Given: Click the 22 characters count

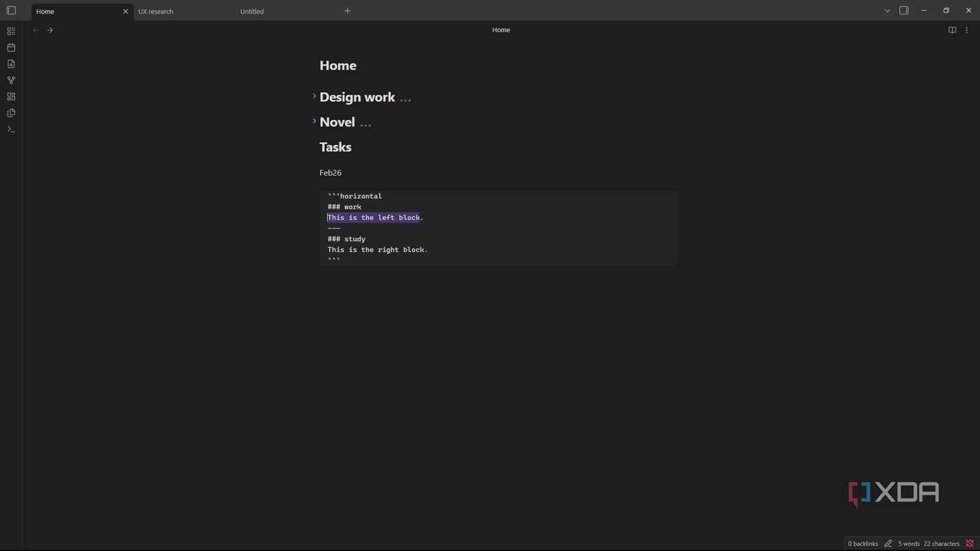Looking at the screenshot, I should click(941, 544).
